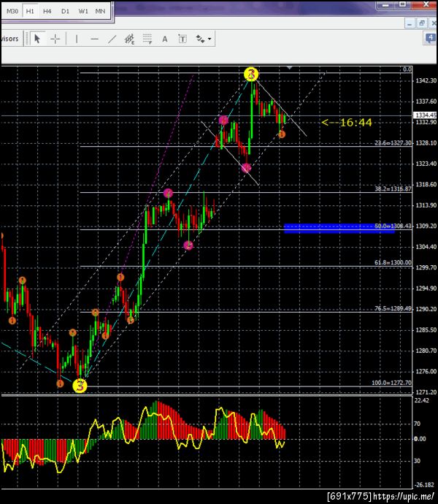Pick the text A tool
Viewport: 438px width, 504px height.
pyautogui.click(x=165, y=39)
